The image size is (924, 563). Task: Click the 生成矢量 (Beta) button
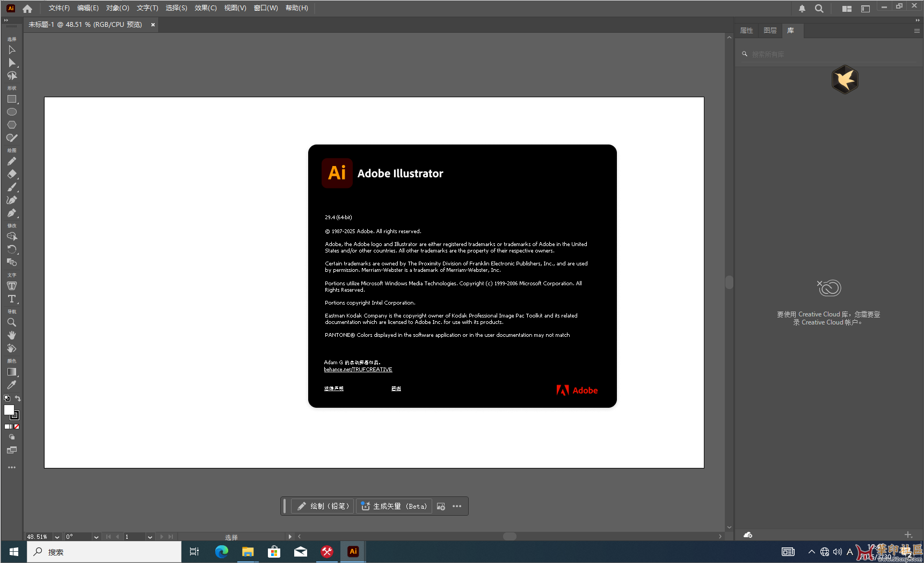(394, 506)
